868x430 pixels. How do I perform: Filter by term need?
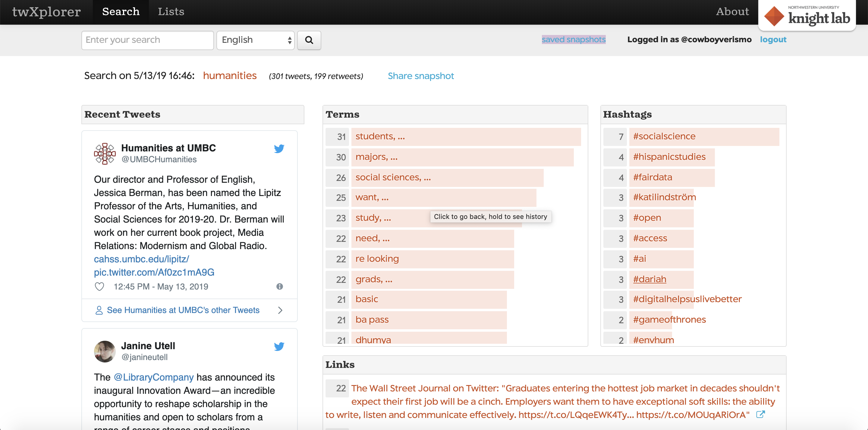pyautogui.click(x=433, y=239)
